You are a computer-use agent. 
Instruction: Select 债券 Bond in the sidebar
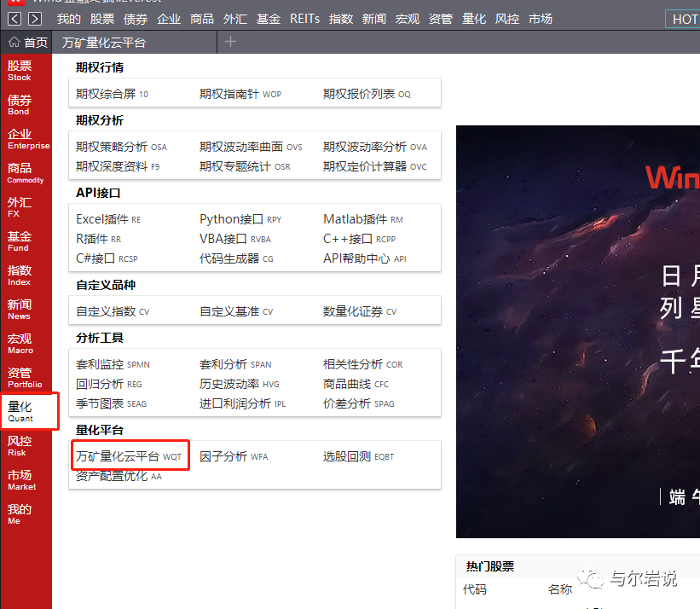(x=20, y=105)
